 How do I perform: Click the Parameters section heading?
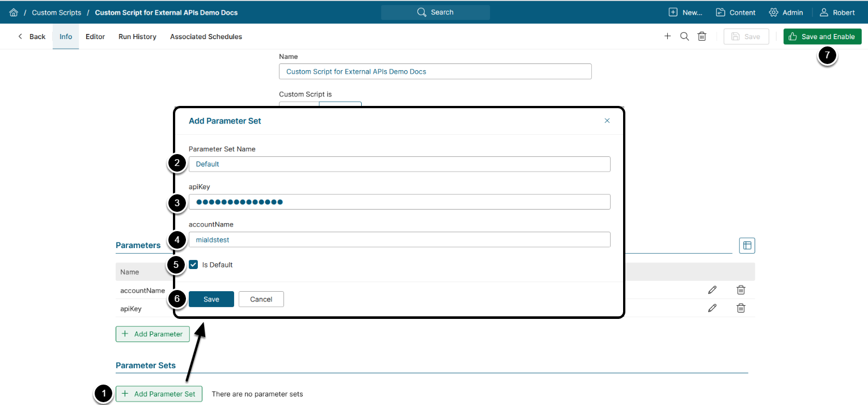[x=138, y=245]
